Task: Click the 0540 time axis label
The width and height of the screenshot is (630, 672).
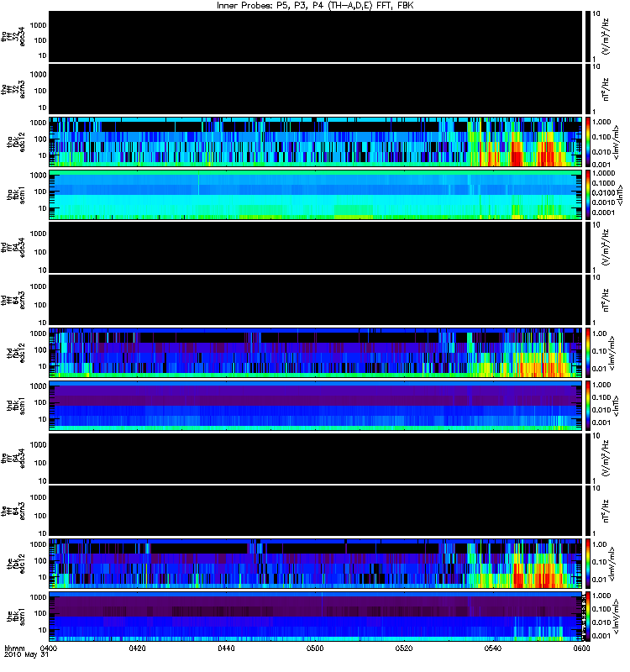Action: (x=492, y=648)
